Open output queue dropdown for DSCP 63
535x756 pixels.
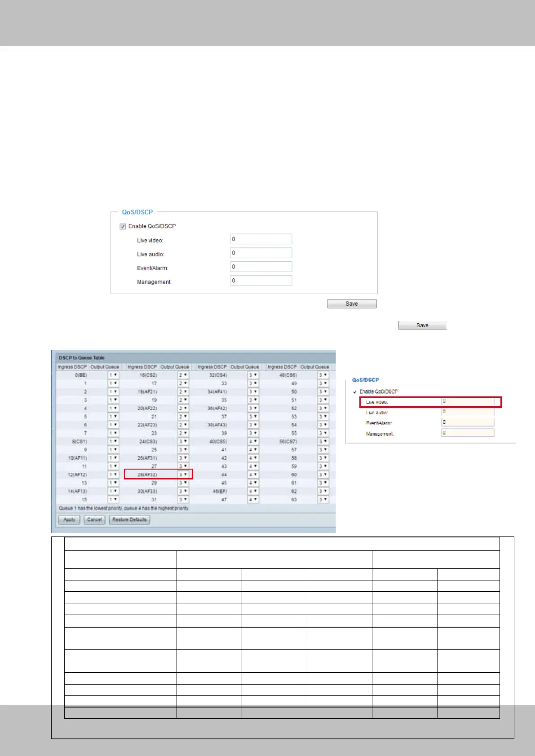(x=323, y=499)
